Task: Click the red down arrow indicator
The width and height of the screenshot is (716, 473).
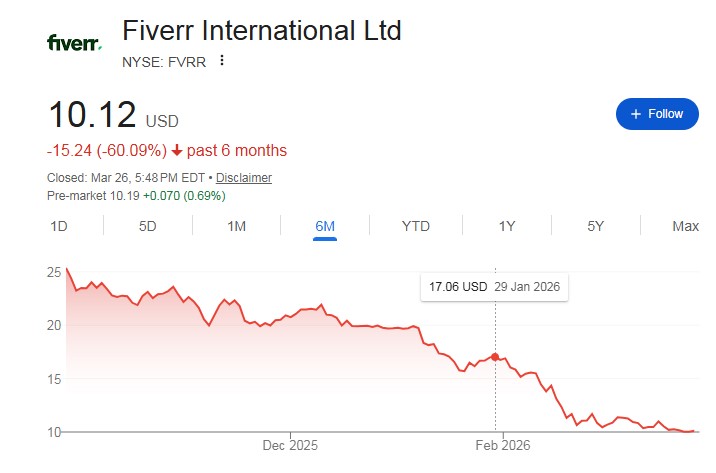Action: pyautogui.click(x=177, y=151)
